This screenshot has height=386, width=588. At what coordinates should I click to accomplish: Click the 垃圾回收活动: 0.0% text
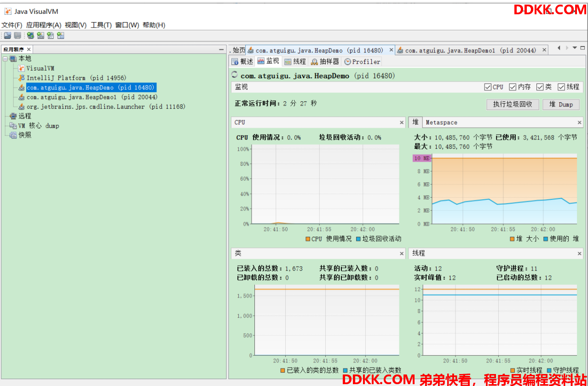click(x=350, y=137)
